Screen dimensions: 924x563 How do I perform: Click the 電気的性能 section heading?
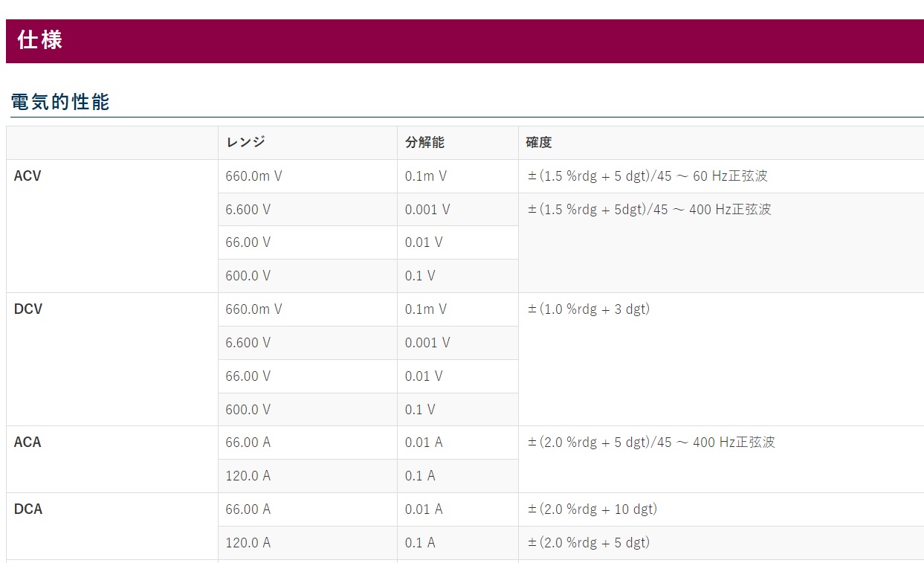tap(61, 103)
